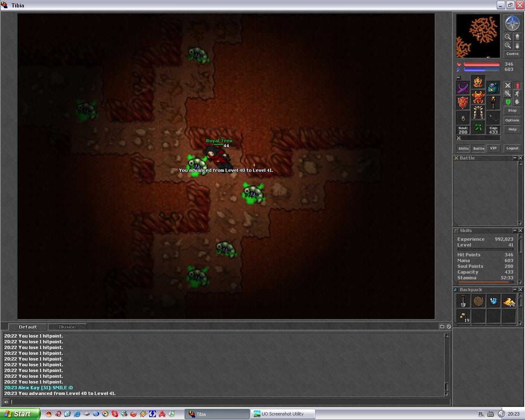
Task: Switch to the Default chat tab
Action: click(x=28, y=327)
